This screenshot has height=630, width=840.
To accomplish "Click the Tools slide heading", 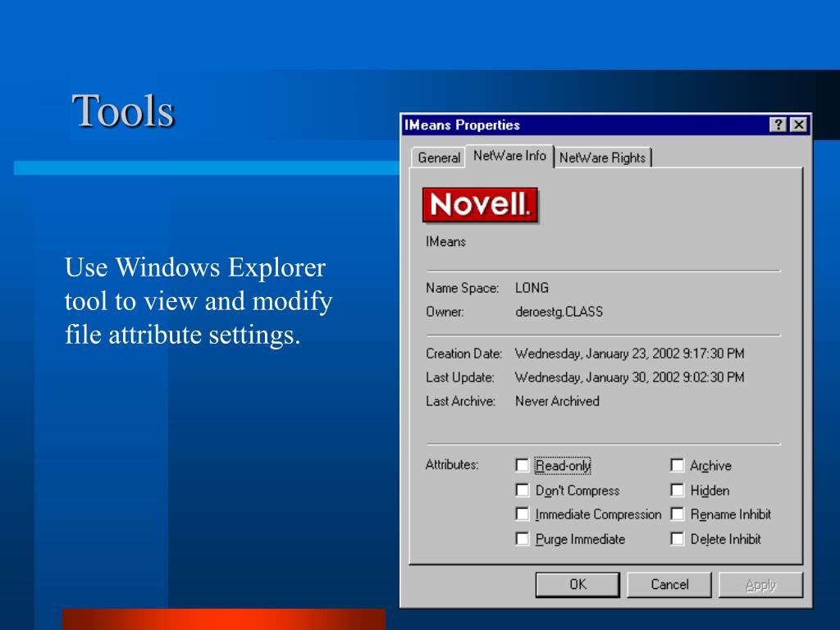I will (x=123, y=111).
